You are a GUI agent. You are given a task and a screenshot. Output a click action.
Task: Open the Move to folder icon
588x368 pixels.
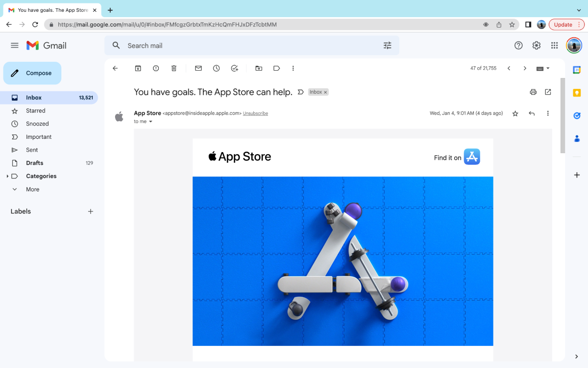click(259, 68)
